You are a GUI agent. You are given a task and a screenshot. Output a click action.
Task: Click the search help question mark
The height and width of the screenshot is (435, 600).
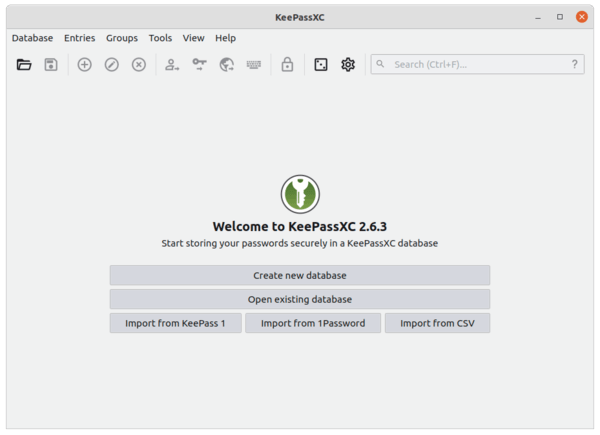pos(574,64)
